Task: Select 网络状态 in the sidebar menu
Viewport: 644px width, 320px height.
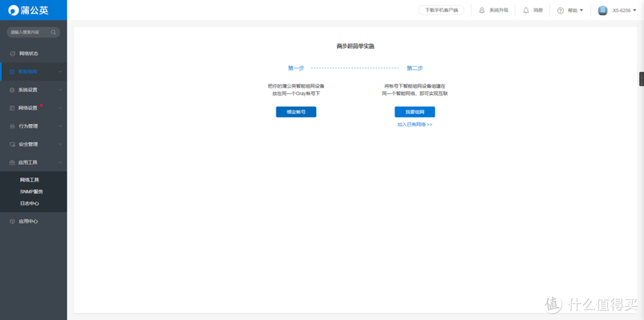Action: coord(28,54)
